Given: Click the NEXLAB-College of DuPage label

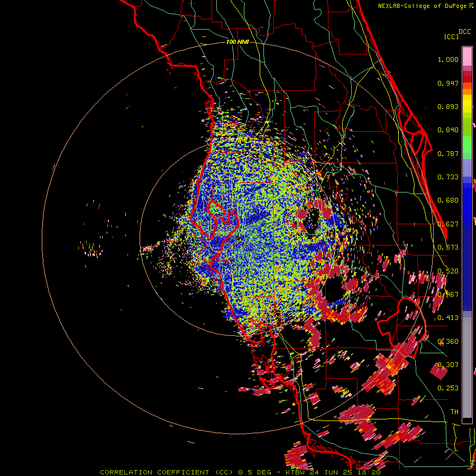Looking at the screenshot, I should coord(426,6).
